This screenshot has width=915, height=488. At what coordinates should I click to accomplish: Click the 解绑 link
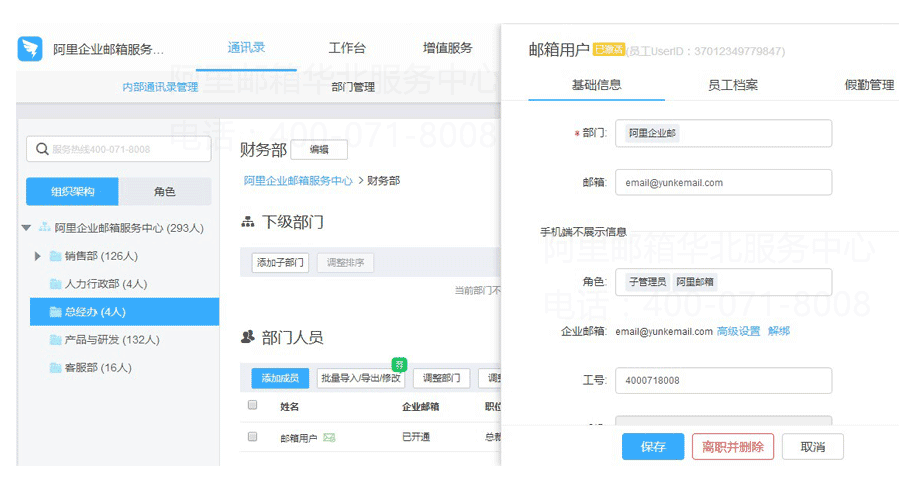[779, 331]
